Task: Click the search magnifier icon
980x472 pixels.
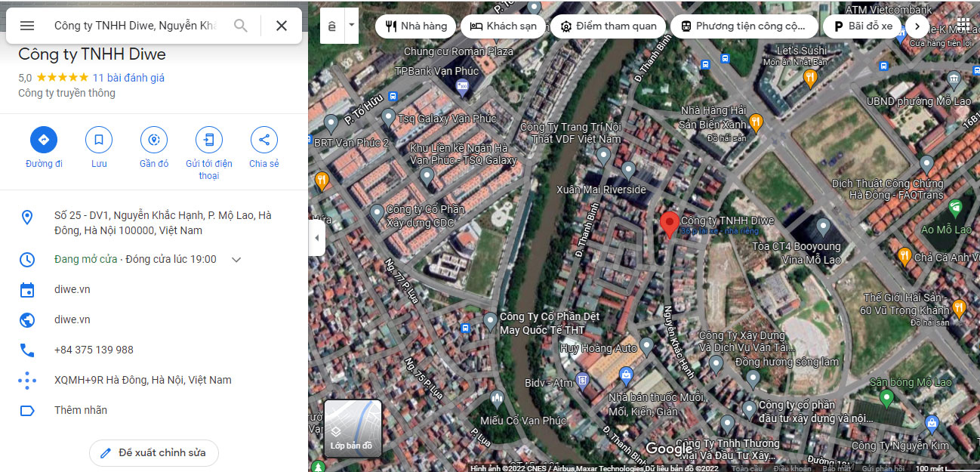Action: [x=240, y=25]
